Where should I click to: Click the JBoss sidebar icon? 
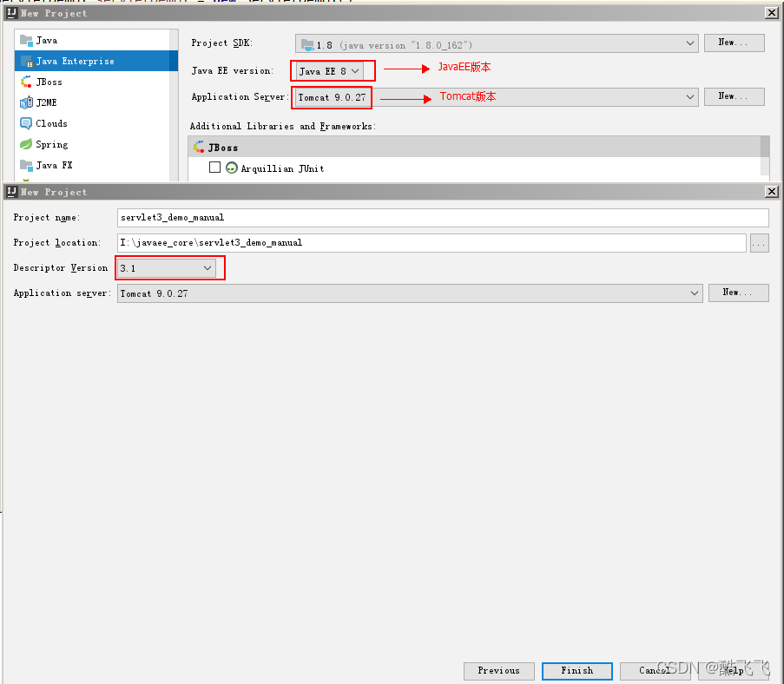(26, 82)
